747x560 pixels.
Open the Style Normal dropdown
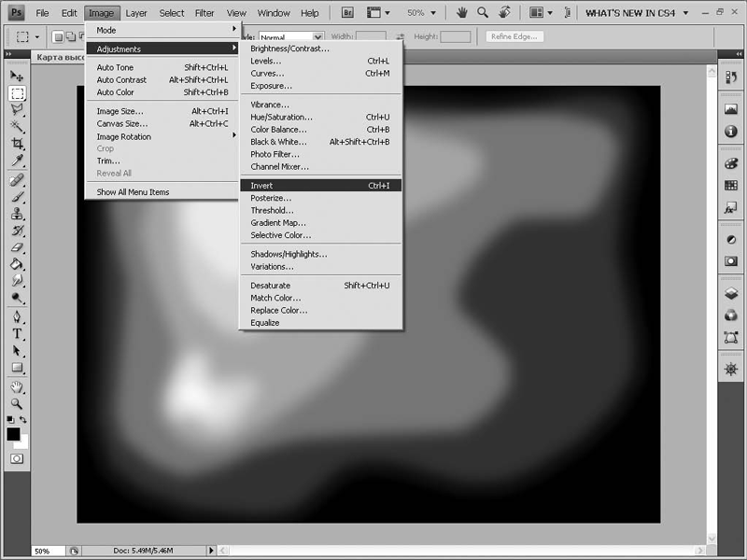(291, 36)
